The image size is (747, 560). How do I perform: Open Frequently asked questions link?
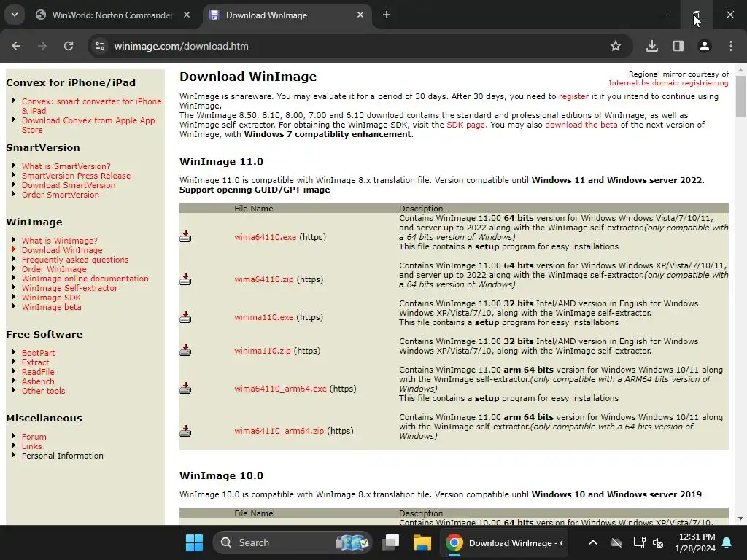(x=75, y=260)
